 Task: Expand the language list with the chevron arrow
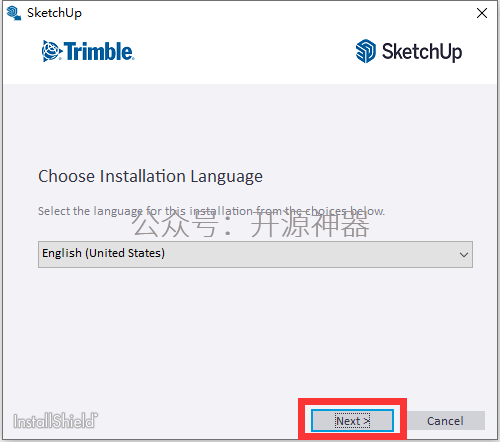tap(464, 255)
